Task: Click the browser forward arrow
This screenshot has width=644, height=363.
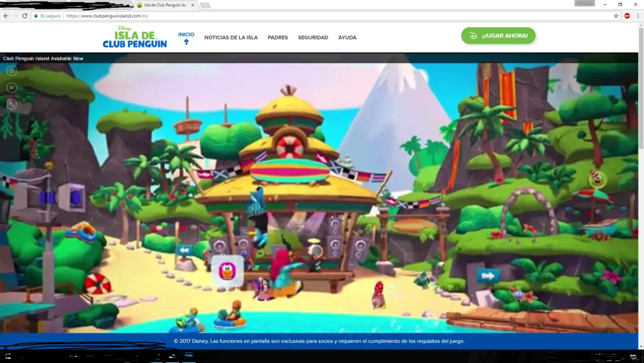Action: click(x=15, y=15)
